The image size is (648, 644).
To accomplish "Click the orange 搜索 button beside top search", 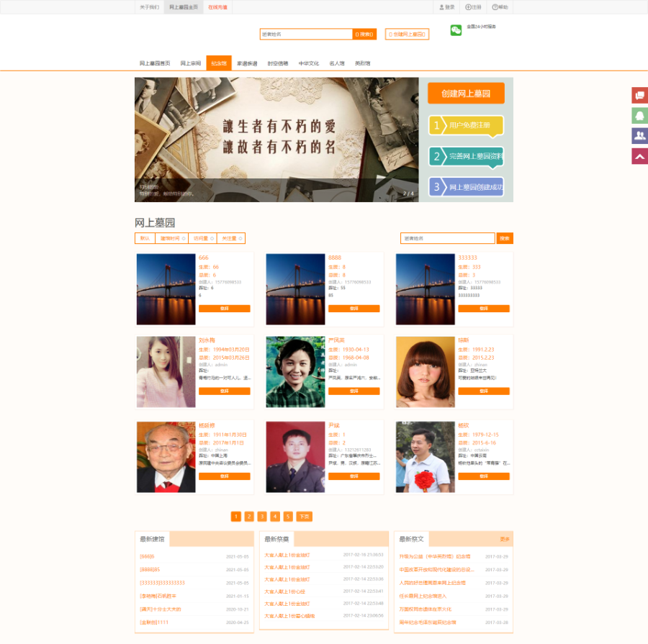I will pyautogui.click(x=364, y=35).
